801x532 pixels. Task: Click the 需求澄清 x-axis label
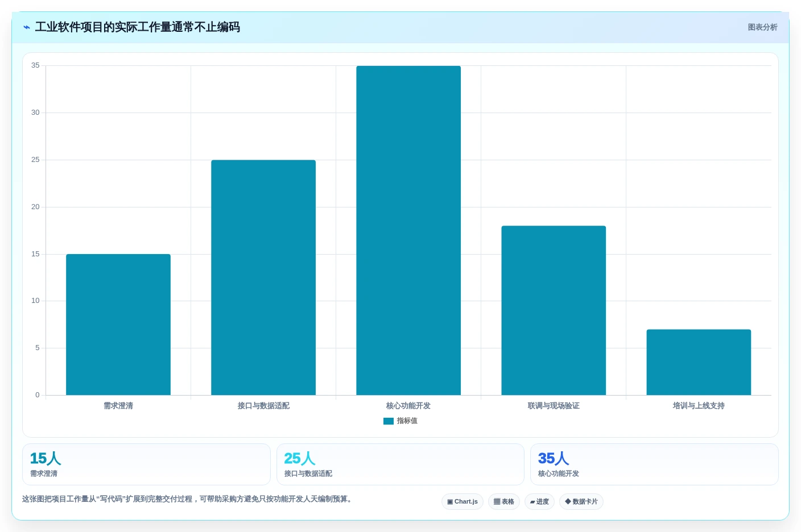118,406
